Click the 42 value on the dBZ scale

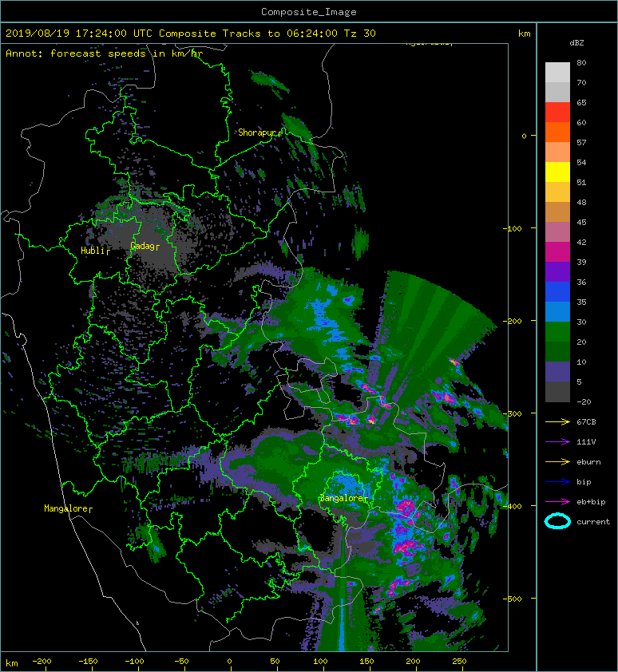[x=581, y=242]
